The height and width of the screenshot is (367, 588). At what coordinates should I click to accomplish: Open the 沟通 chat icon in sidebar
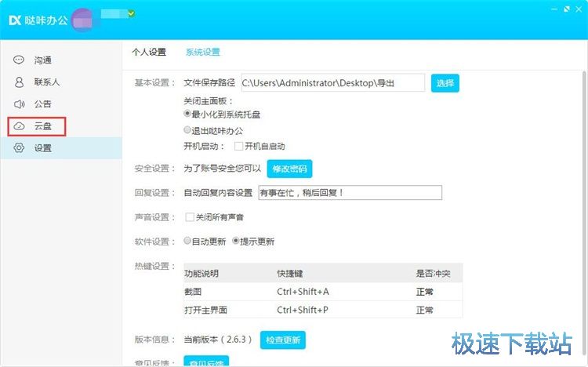(x=19, y=60)
